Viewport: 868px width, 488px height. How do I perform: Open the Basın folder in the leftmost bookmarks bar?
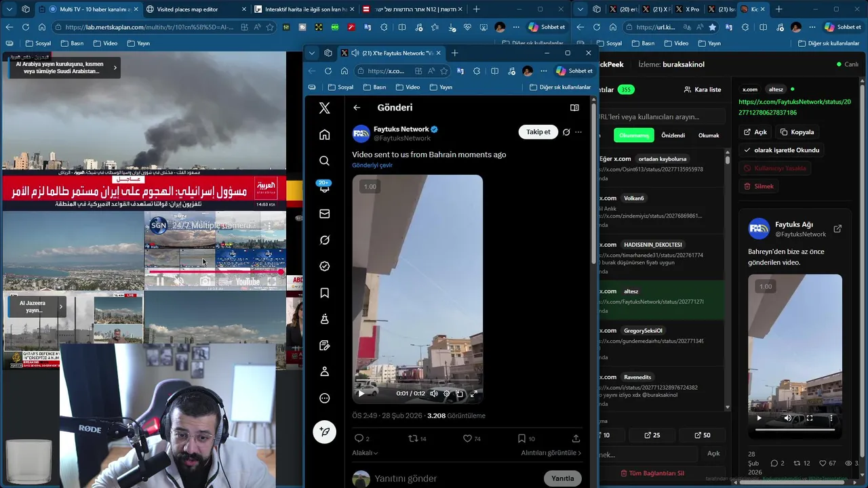73,43
